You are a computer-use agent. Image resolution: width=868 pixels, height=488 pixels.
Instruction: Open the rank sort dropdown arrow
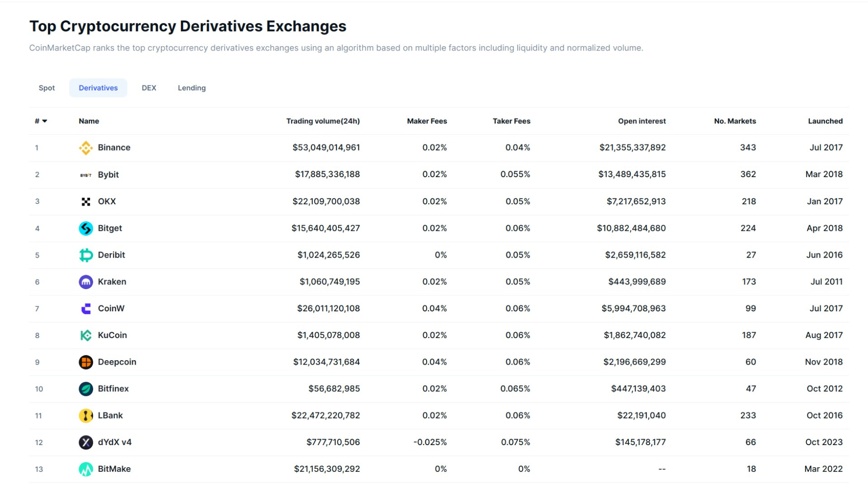tap(44, 121)
